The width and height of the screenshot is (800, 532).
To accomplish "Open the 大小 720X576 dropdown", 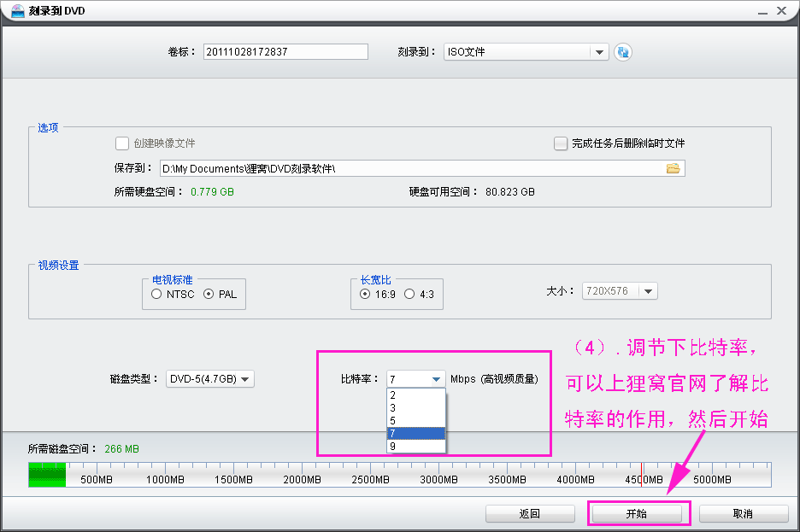I will (648, 291).
